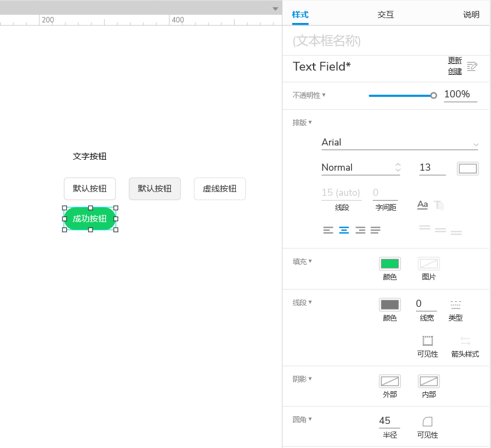Viewport: 491px width, 448px height.
Task: Open the Arial font family dropdown
Action: click(x=399, y=143)
